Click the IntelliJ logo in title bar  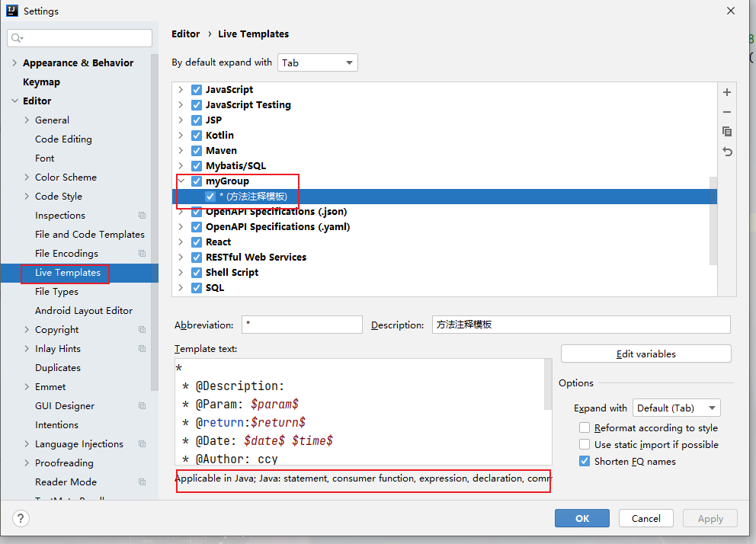12,11
